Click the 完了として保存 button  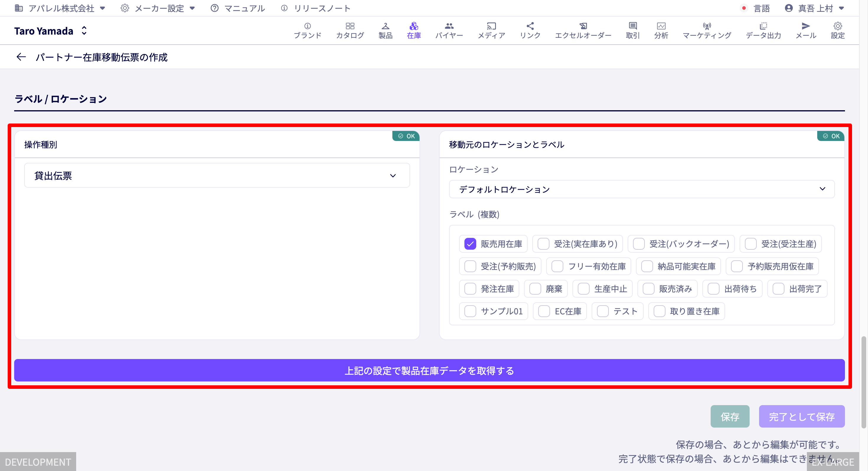[x=802, y=416]
